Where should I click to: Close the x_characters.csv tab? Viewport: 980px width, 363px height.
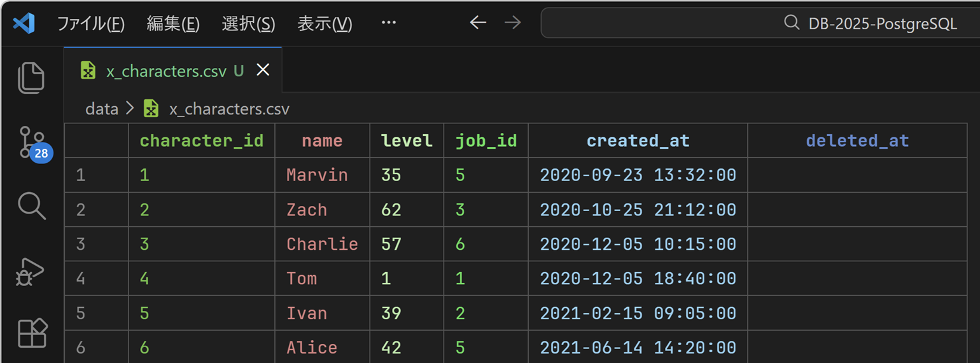263,71
